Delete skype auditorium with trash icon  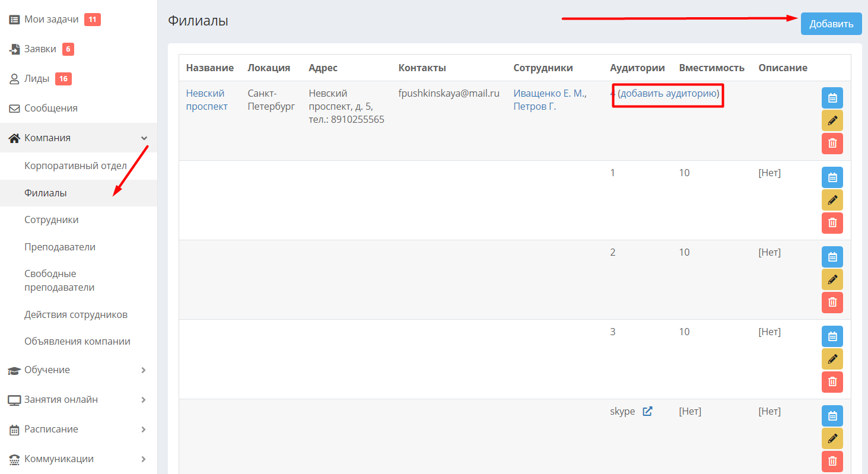pos(832,462)
